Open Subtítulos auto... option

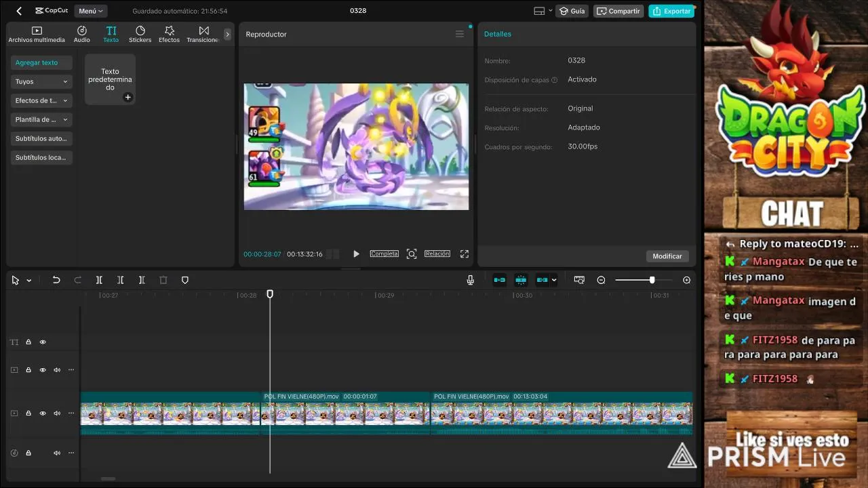coord(42,138)
